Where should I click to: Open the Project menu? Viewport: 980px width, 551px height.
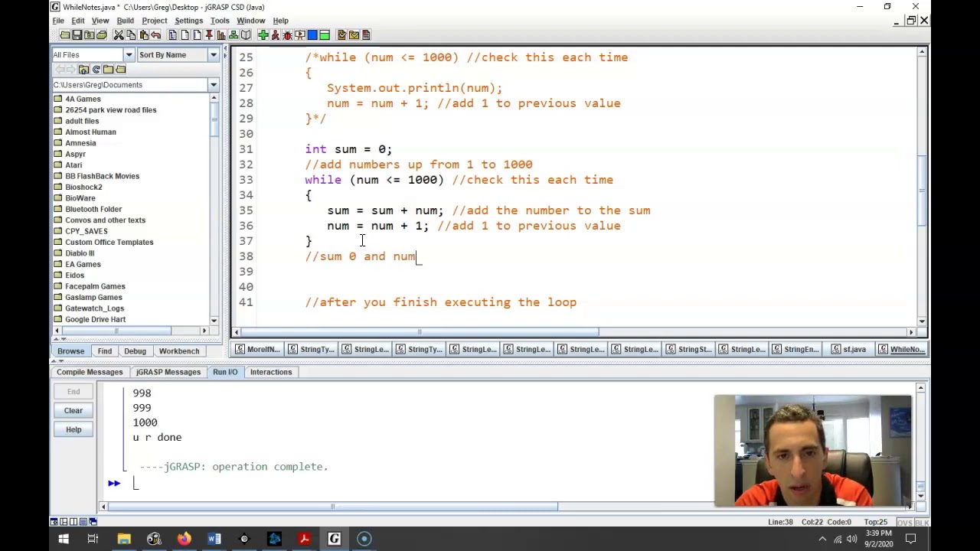tap(154, 21)
